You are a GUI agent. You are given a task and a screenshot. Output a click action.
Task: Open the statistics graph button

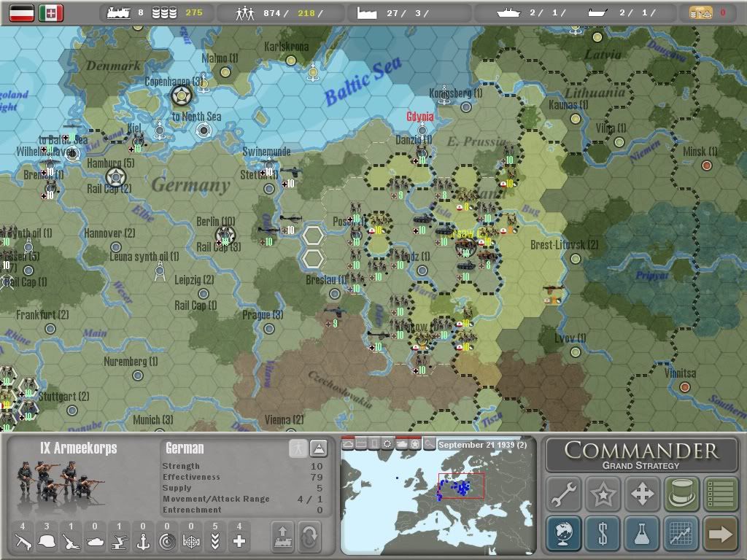coord(681,533)
